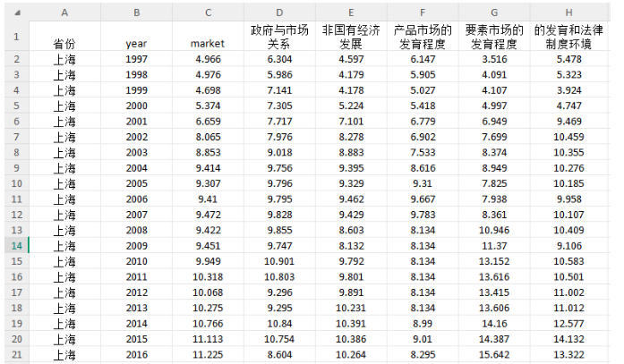Select cell with value 14.387
Screen dimensions: 624x364
[x=494, y=339]
